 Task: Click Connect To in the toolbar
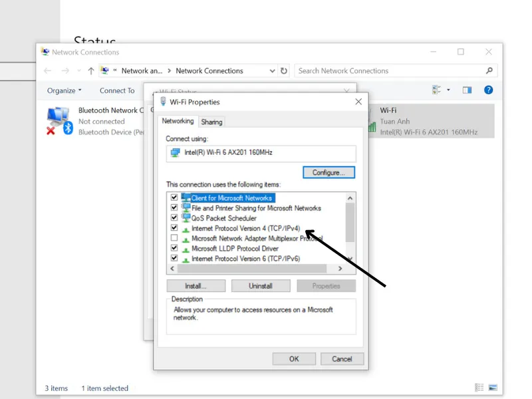(117, 90)
